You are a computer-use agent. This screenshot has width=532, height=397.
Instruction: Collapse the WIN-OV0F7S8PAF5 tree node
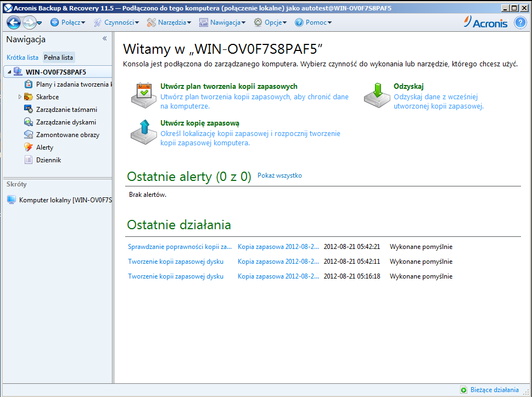coord(9,72)
